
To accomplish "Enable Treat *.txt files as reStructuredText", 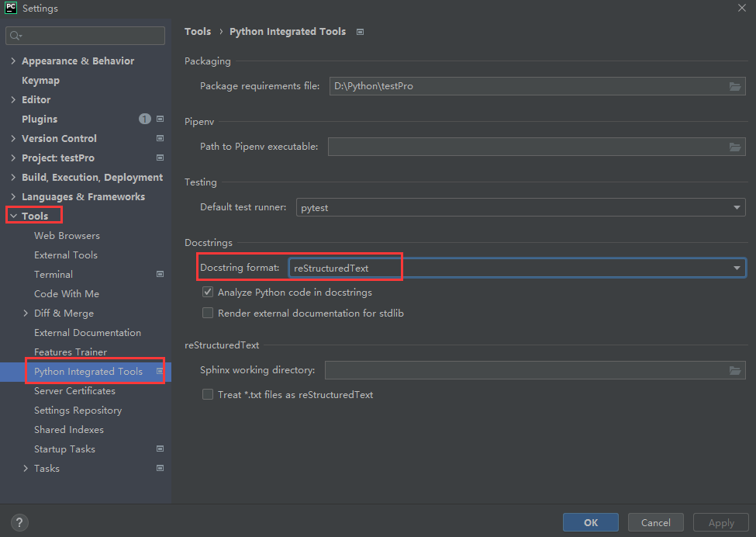I will click(208, 394).
